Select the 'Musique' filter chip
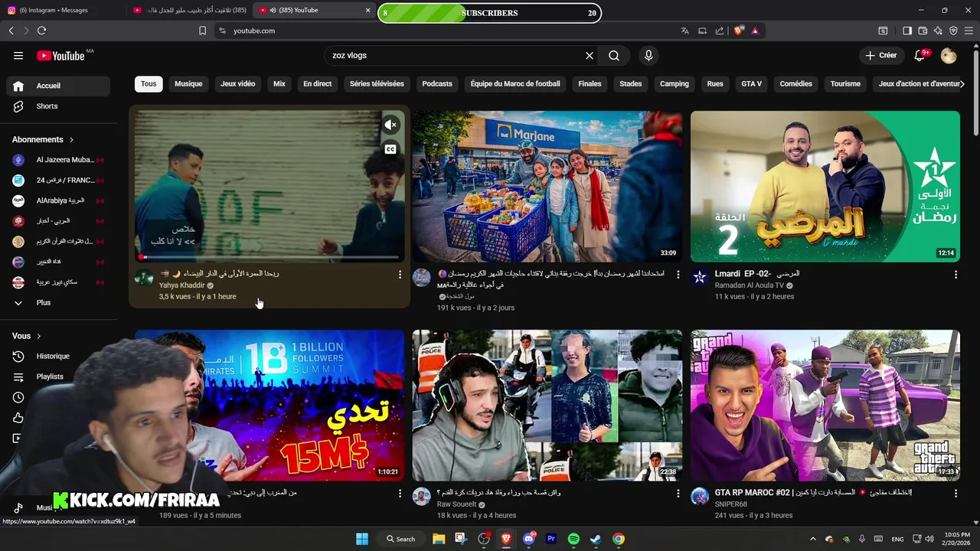Image resolution: width=980 pixels, height=551 pixels. (188, 83)
